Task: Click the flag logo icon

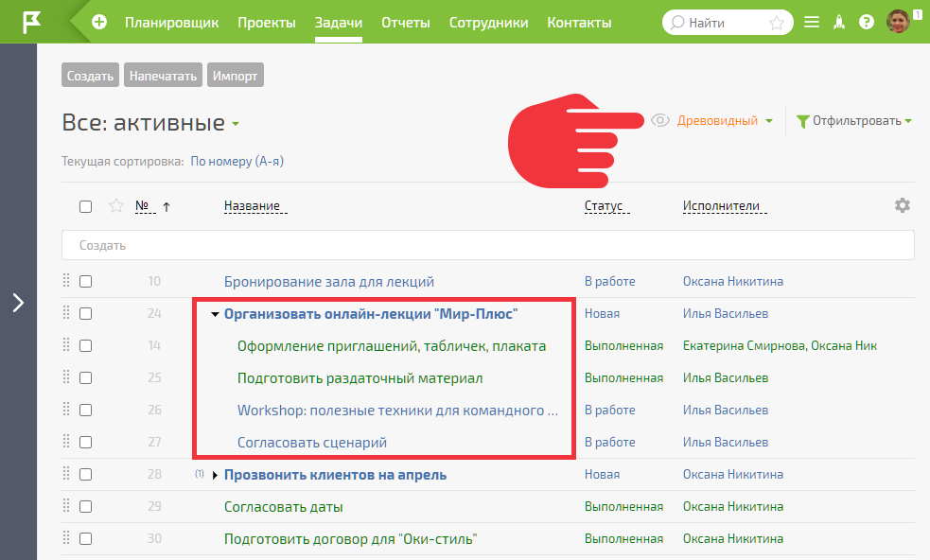Action: [x=31, y=22]
